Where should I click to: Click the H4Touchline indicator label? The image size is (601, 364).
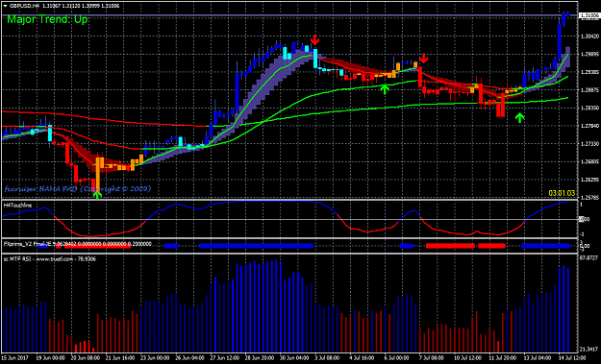click(17, 206)
